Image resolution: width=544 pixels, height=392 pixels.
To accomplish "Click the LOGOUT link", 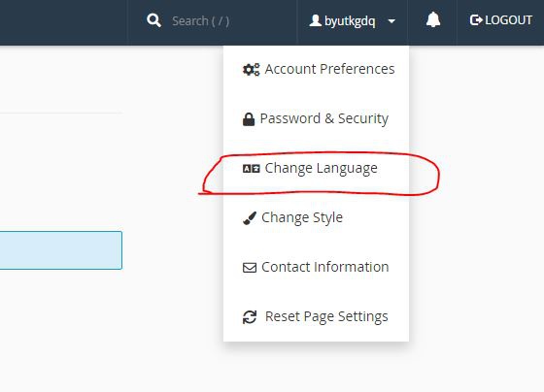I will 501,20.
